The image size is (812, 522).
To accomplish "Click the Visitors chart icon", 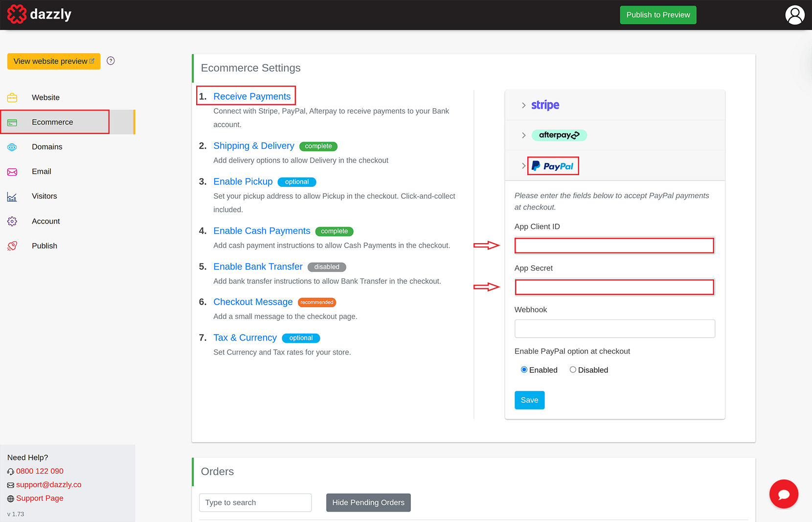I will point(12,197).
